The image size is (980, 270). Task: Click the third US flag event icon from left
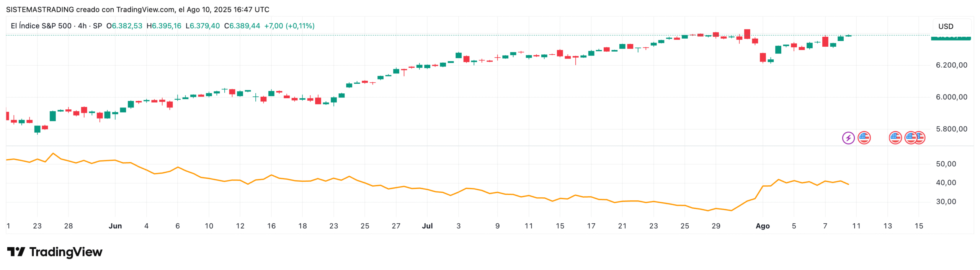910,138
